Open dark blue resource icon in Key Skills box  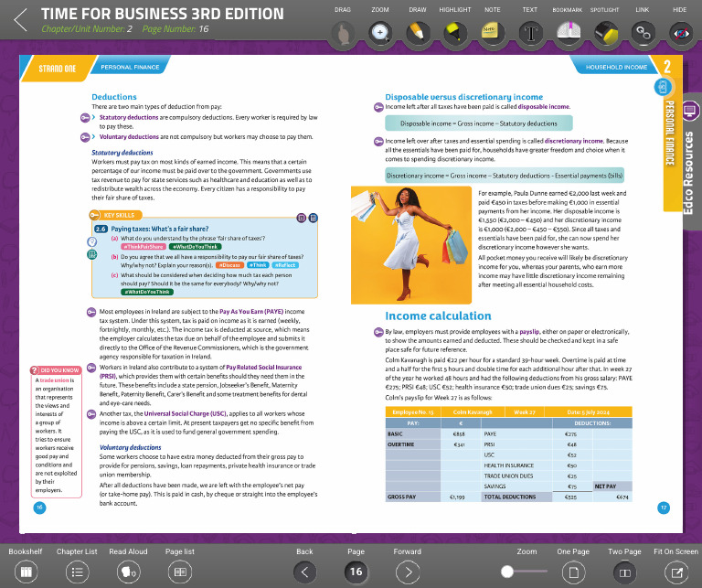click(x=314, y=218)
